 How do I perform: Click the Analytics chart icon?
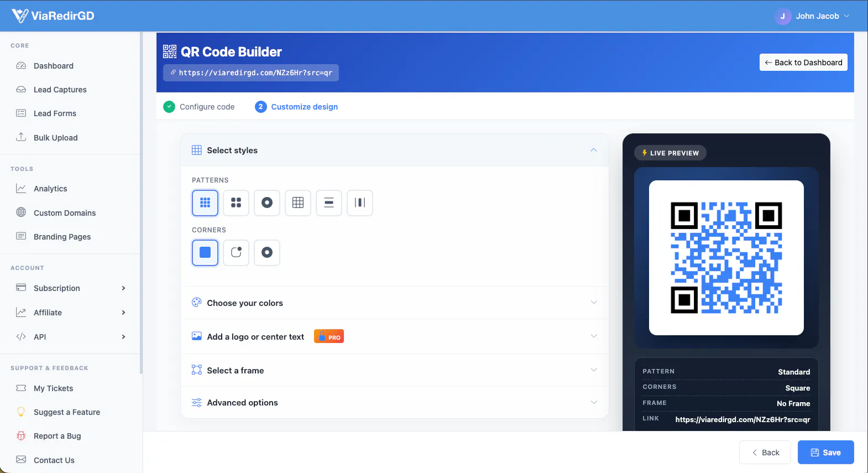(21, 189)
